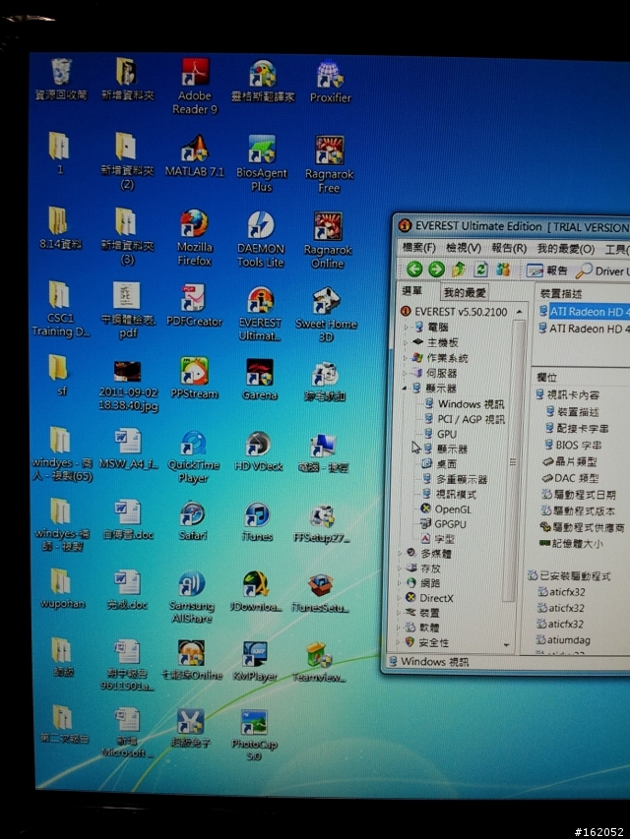The height and width of the screenshot is (840, 630).
Task: Click the users icon in EVEREST toolbar
Action: [502, 269]
